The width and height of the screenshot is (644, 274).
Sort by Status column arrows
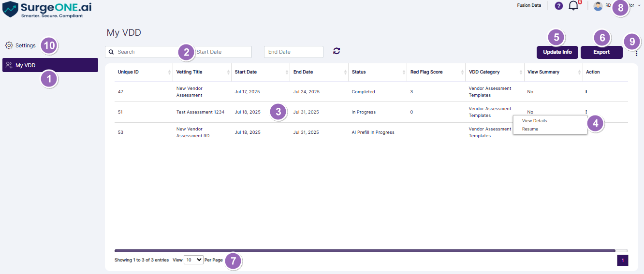[x=403, y=72]
